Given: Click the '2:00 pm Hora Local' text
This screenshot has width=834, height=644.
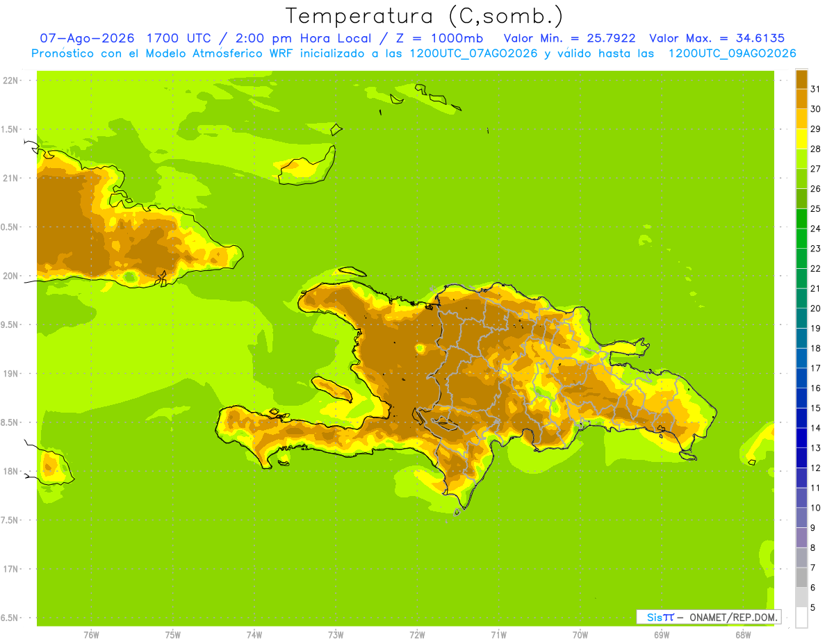Looking at the screenshot, I should pos(302,38).
